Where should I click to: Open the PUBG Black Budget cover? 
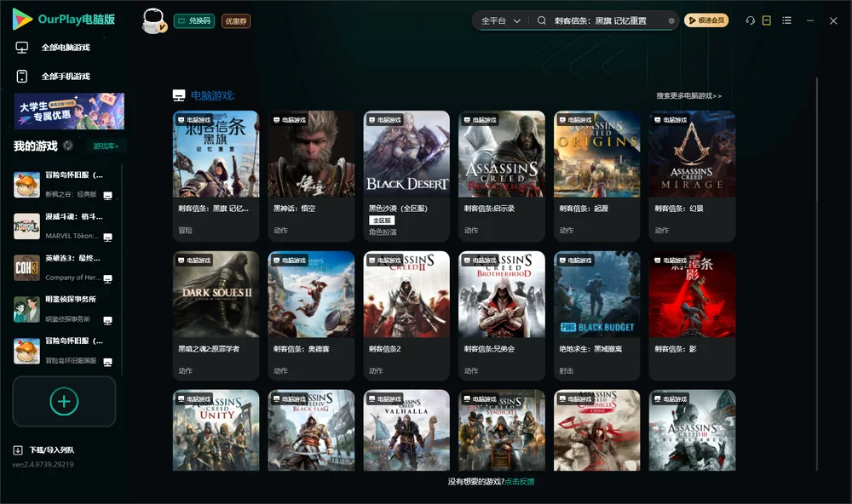point(597,295)
